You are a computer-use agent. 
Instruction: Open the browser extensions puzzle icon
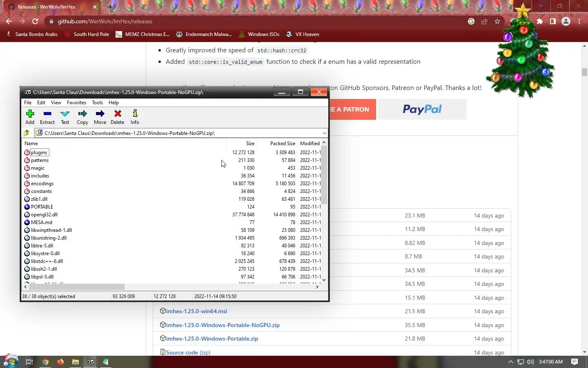[540, 21]
